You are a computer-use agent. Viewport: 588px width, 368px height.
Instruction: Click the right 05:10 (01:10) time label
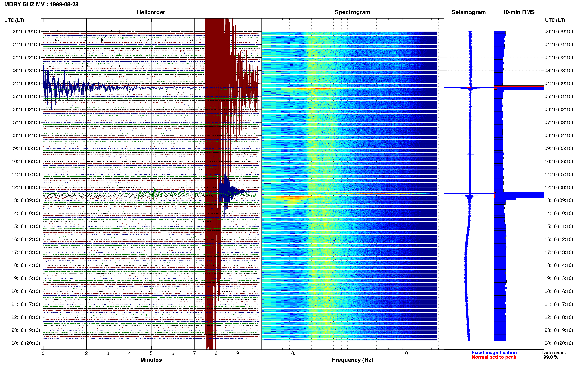[559, 96]
